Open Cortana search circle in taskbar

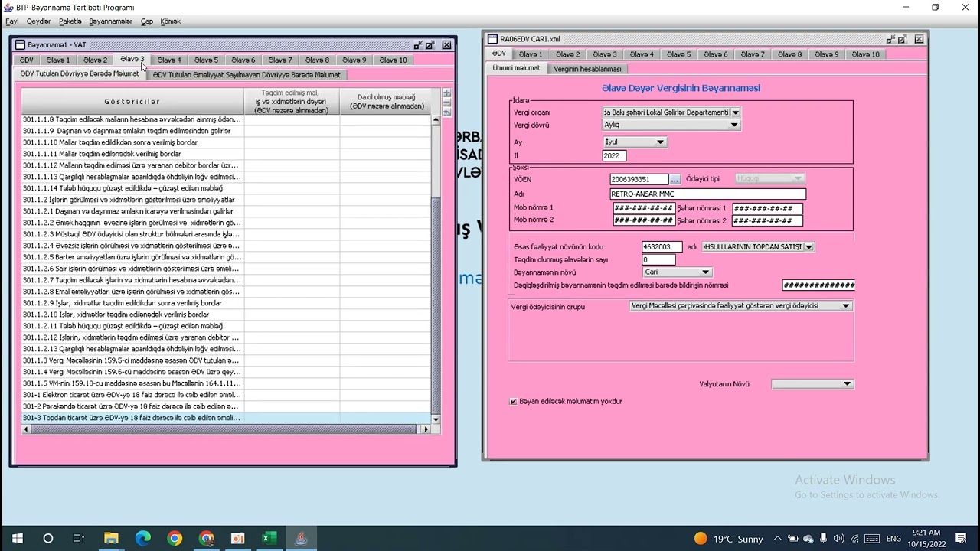(47, 539)
